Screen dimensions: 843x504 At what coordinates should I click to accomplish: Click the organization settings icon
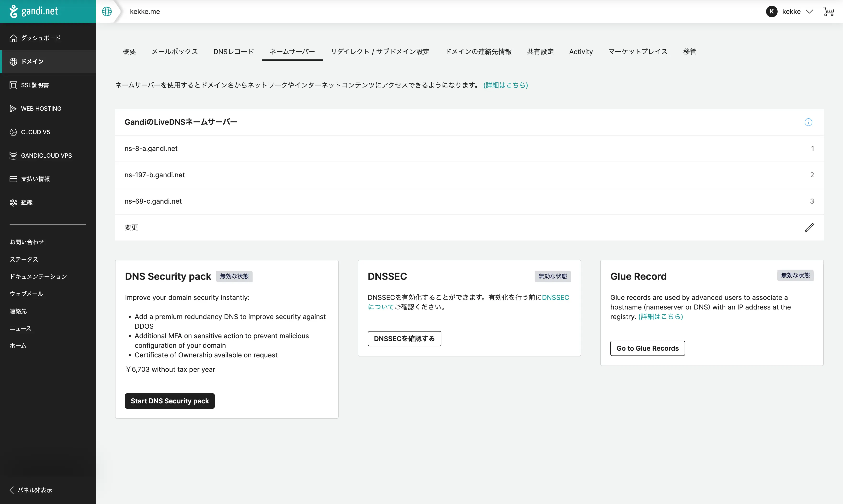pos(13,202)
